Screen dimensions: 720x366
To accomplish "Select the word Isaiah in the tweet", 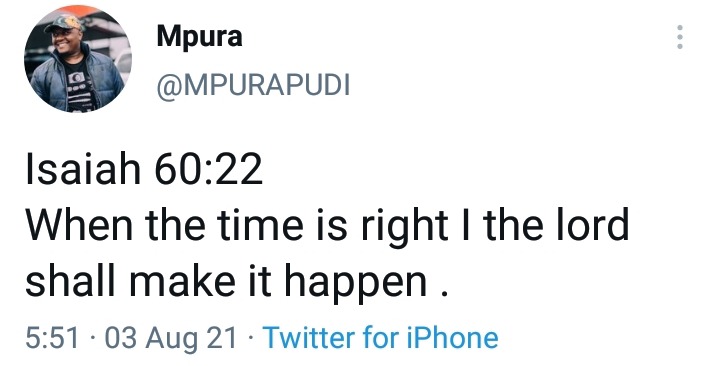I will [x=83, y=169].
